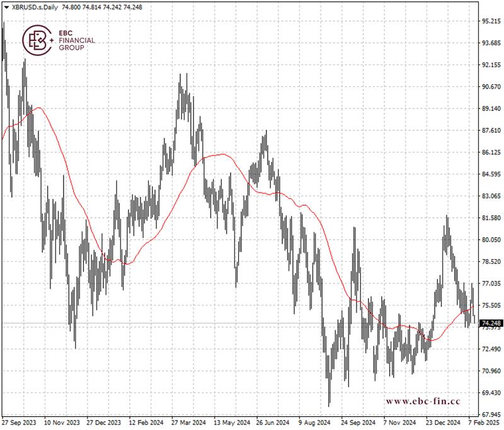The width and height of the screenshot is (504, 430).
Task: Click the dropdown triangle beside XBRUSD.s,Daily
Action: click(x=6, y=6)
